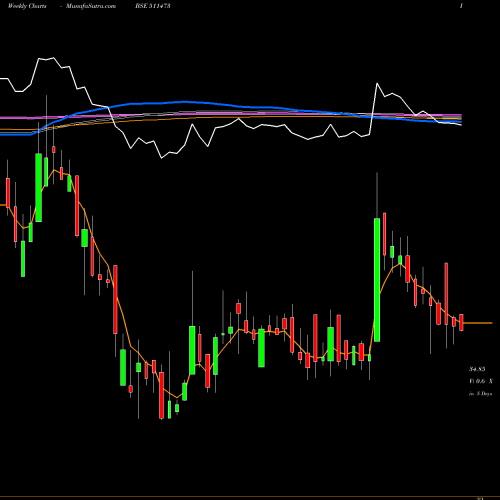Click the orange current-price line extension

click(x=478, y=323)
